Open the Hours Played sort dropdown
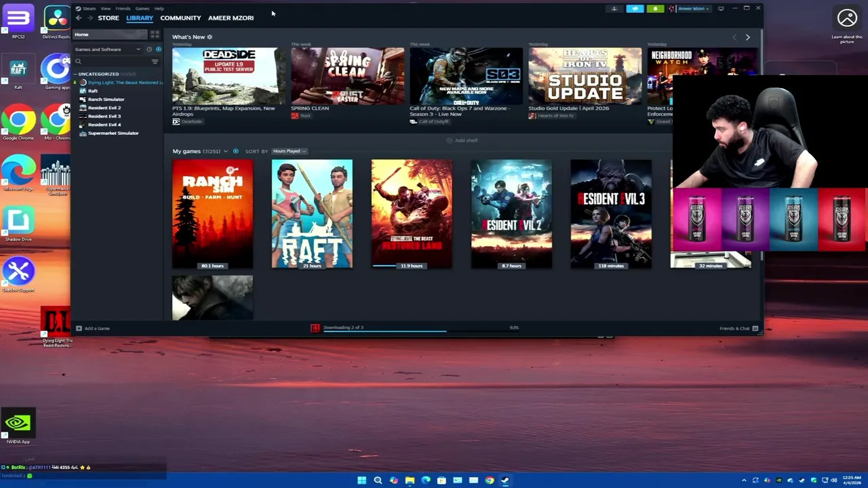Image resolution: width=868 pixels, height=488 pixels. [x=290, y=151]
